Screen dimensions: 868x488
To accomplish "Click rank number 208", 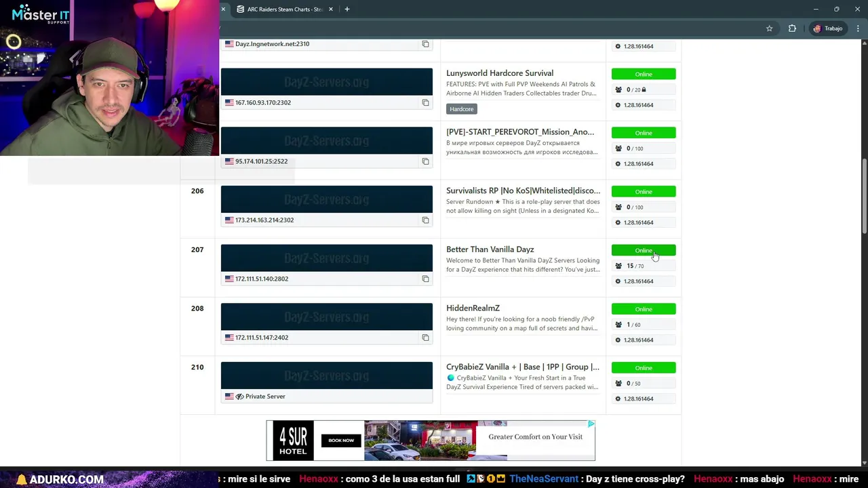I will coord(197,308).
